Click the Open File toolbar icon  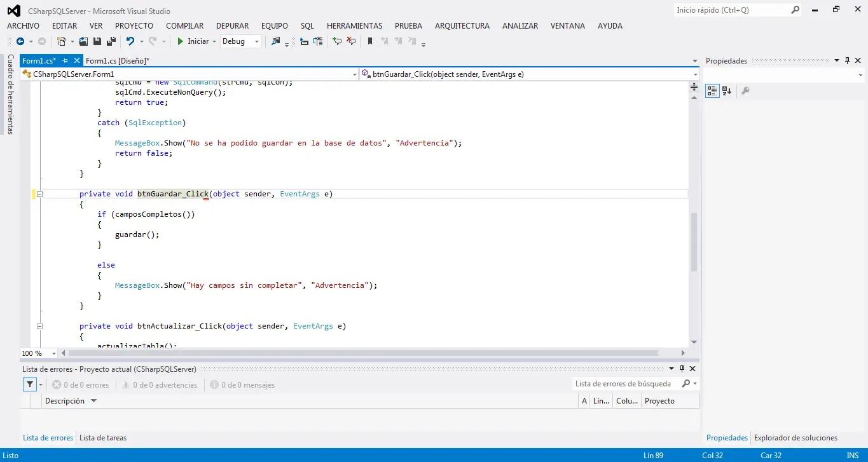83,41
